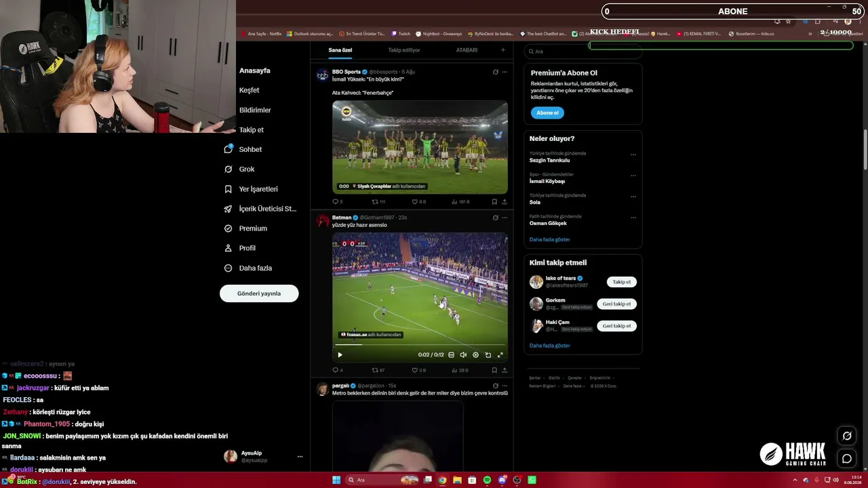
Task: Open the floating messages bubble icon
Action: click(847, 459)
